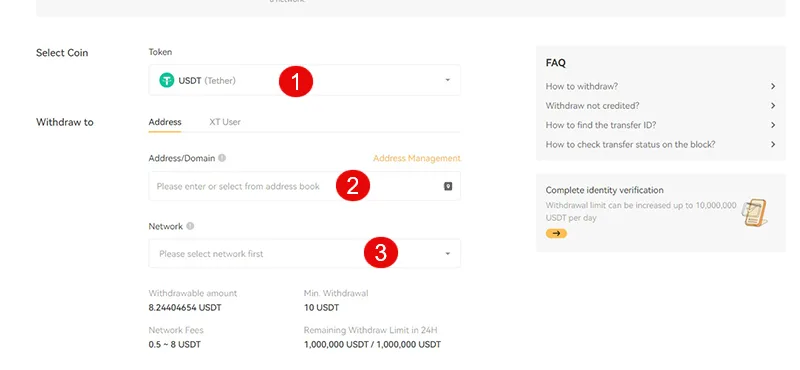Open the Address Management link
This screenshot has height=370, width=800.
point(417,158)
